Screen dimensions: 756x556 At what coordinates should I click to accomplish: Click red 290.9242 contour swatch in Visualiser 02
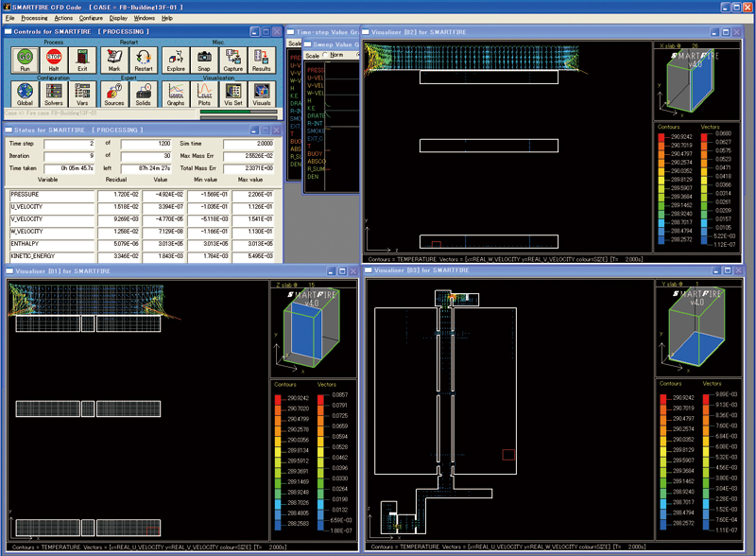click(661, 137)
